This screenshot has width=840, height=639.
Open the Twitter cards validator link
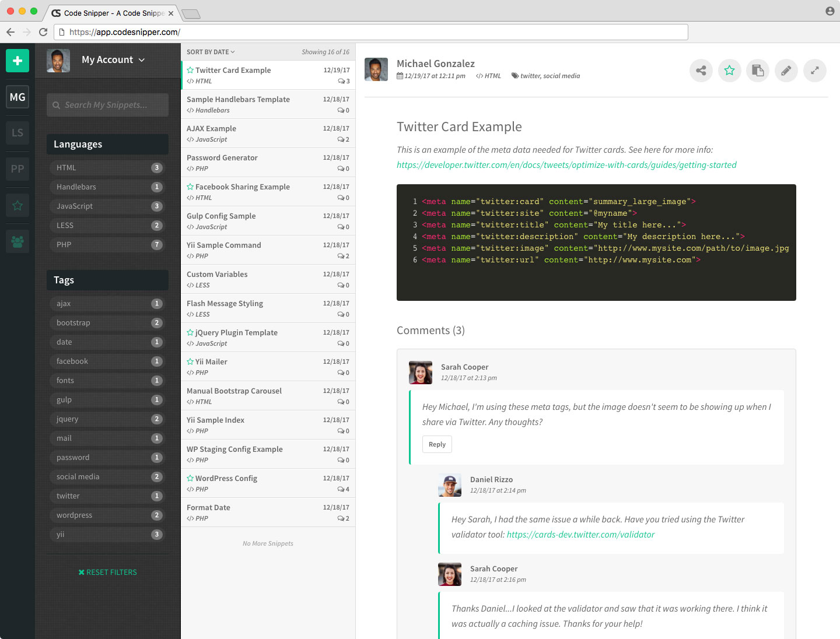tap(580, 535)
